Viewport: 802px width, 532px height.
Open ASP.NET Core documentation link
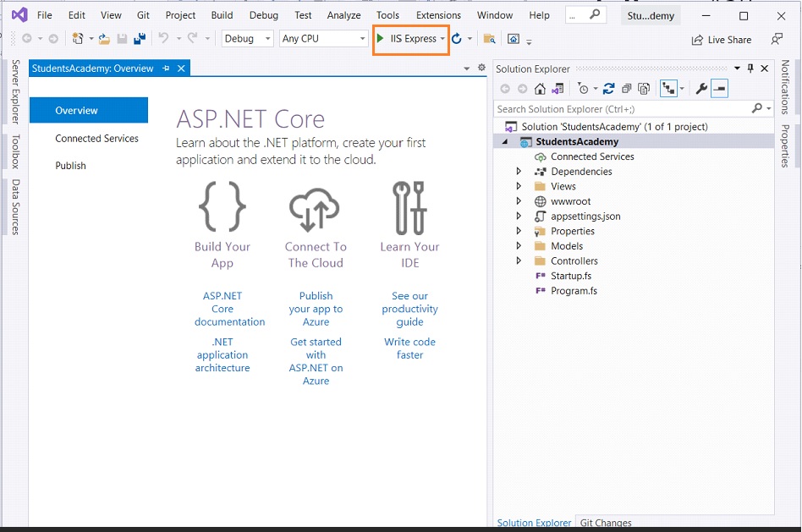tap(229, 309)
